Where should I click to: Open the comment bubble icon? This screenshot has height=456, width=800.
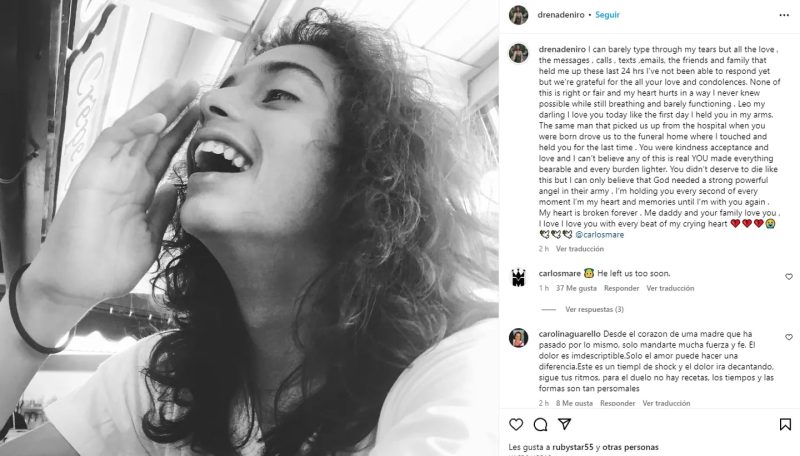(541, 424)
